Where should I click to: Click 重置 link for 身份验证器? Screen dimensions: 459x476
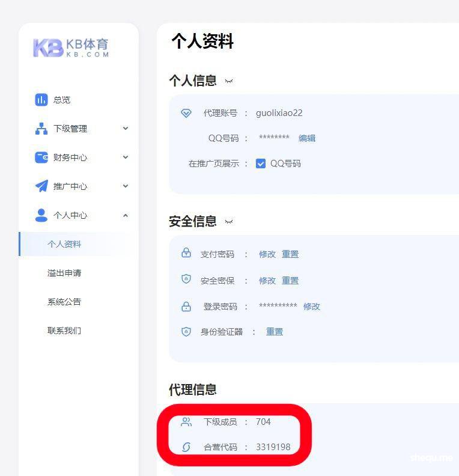[x=275, y=332]
